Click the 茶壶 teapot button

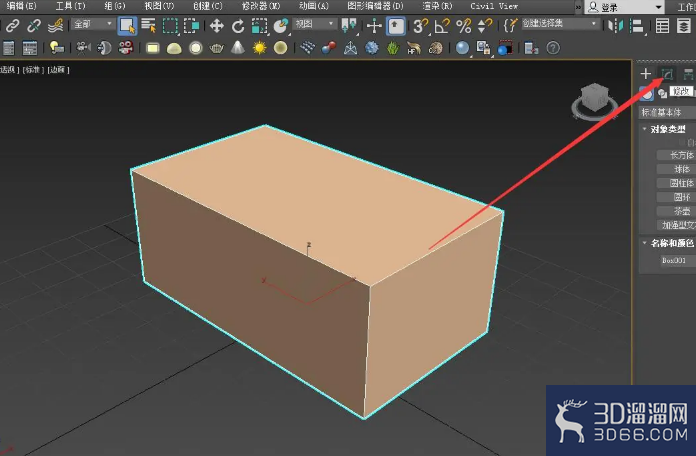676,211
